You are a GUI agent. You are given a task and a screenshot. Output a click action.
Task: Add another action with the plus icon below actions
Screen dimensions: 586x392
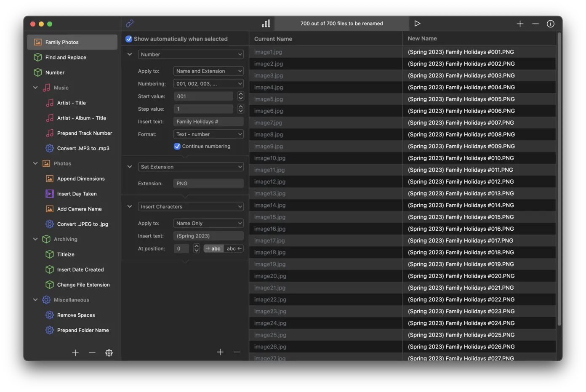click(220, 352)
